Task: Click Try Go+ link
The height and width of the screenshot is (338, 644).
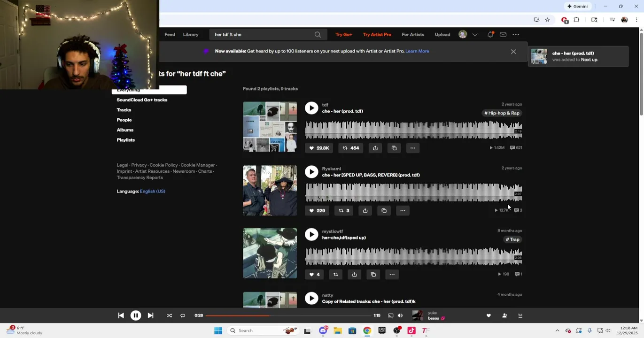Action: point(344,34)
